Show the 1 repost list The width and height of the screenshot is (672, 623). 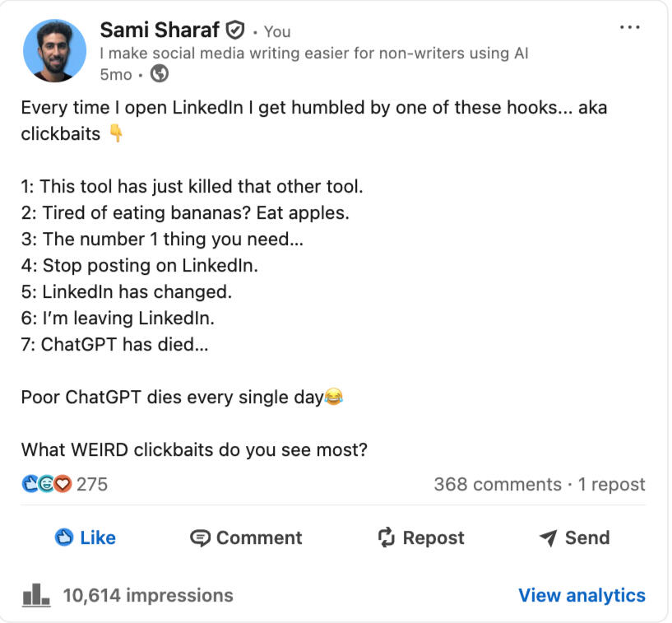pos(611,484)
